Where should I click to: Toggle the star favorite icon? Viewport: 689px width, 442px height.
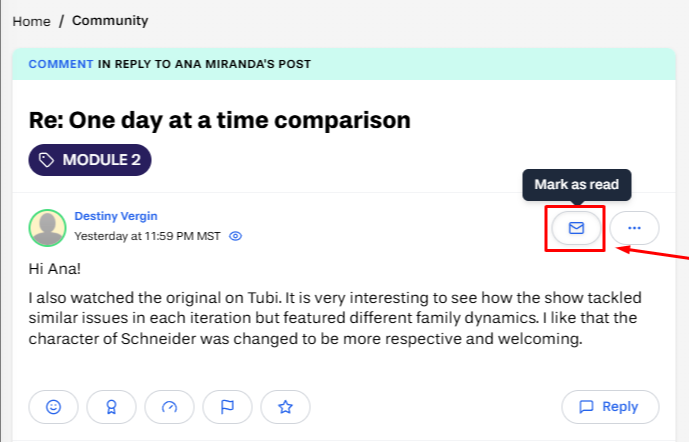285,407
